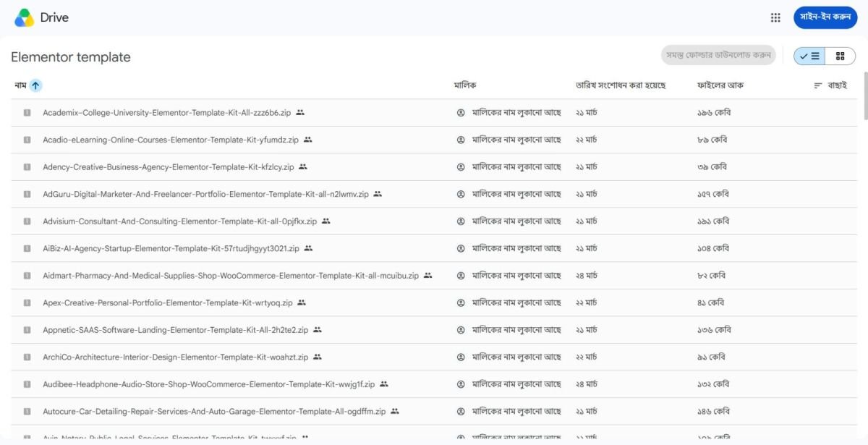This screenshot has width=868, height=445.
Task: Click shared icon next to Audibee-Headphone zip
Action: [384, 384]
